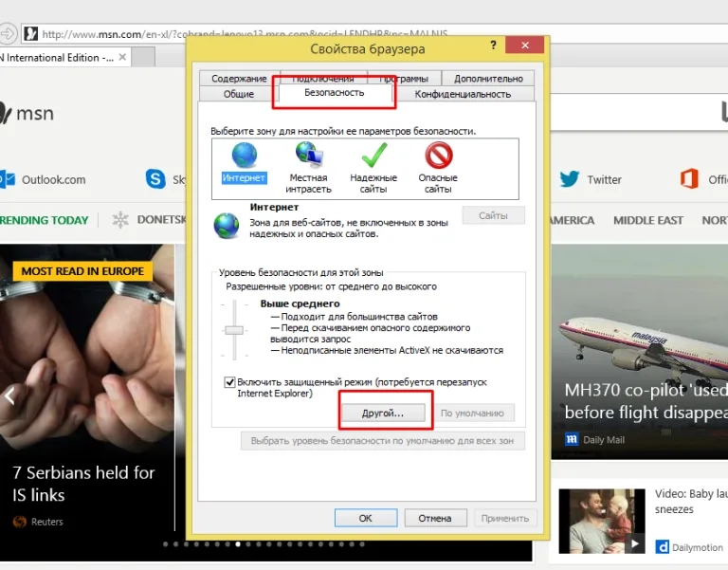Click the Daily Mail source icon
Image resolution: width=728 pixels, height=570 pixels.
tap(572, 439)
